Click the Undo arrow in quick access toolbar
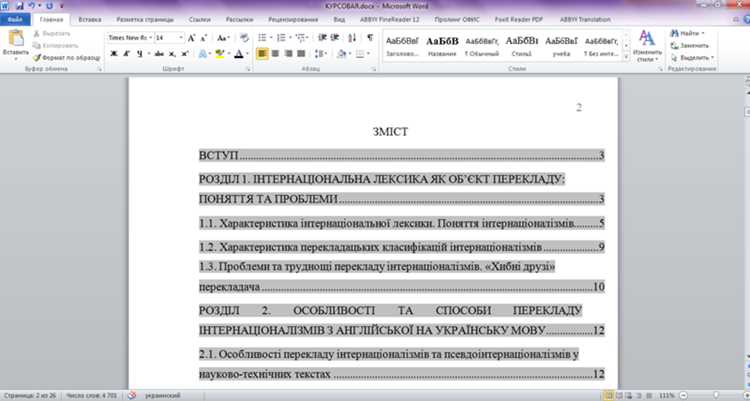Screen dimensions: 750x401 pos(32,6)
